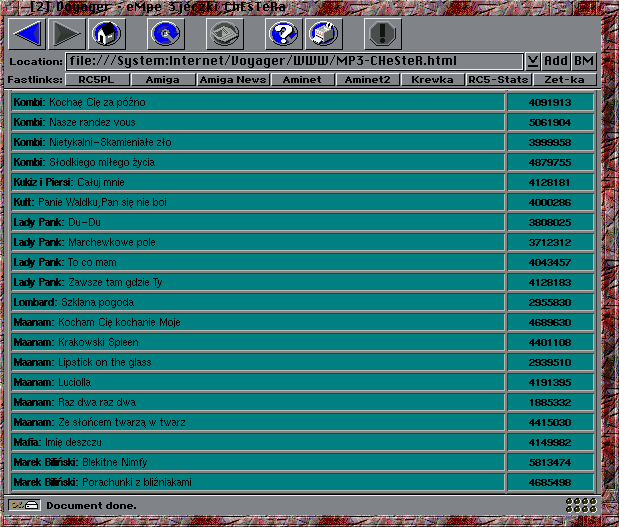Select row Kombi: Słodkiego miłego życia
This screenshot has width=619, height=527.
[258, 162]
